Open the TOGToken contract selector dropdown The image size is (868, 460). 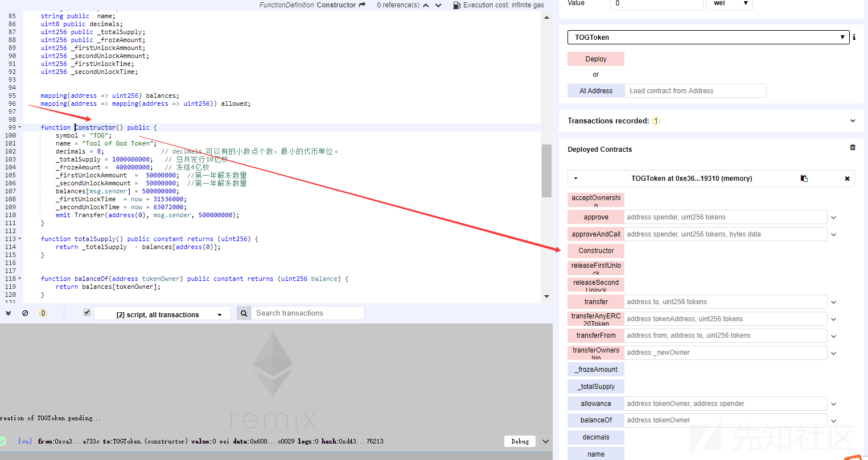pyautogui.click(x=708, y=37)
